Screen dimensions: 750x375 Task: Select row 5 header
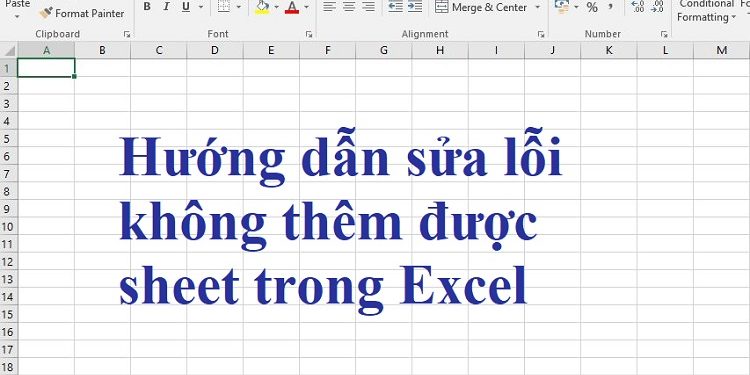click(x=8, y=139)
